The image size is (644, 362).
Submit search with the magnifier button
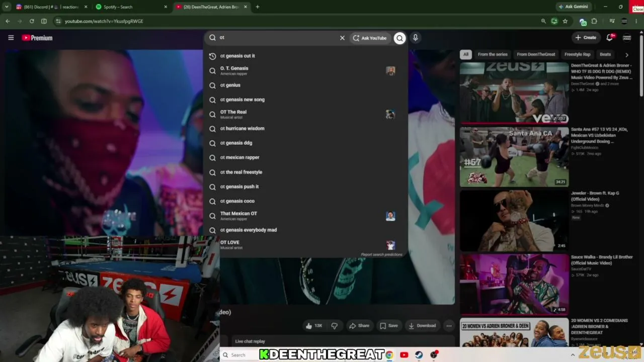coord(399,38)
